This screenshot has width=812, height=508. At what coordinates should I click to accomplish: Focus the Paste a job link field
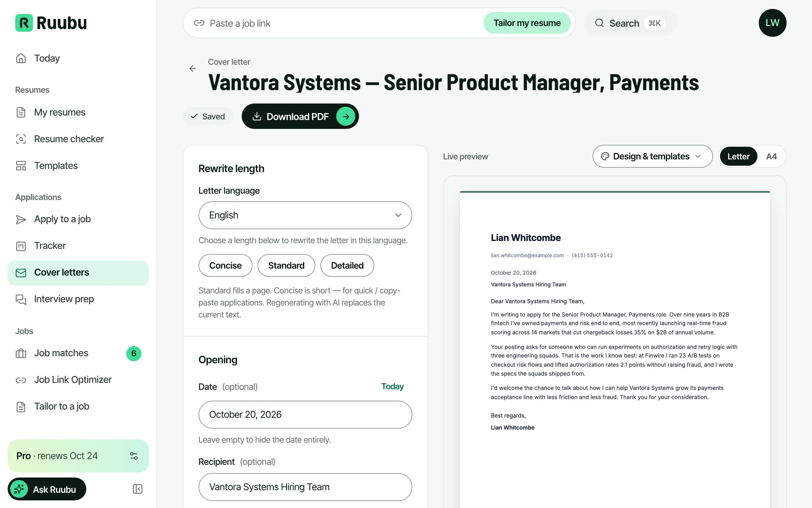pyautogui.click(x=342, y=23)
